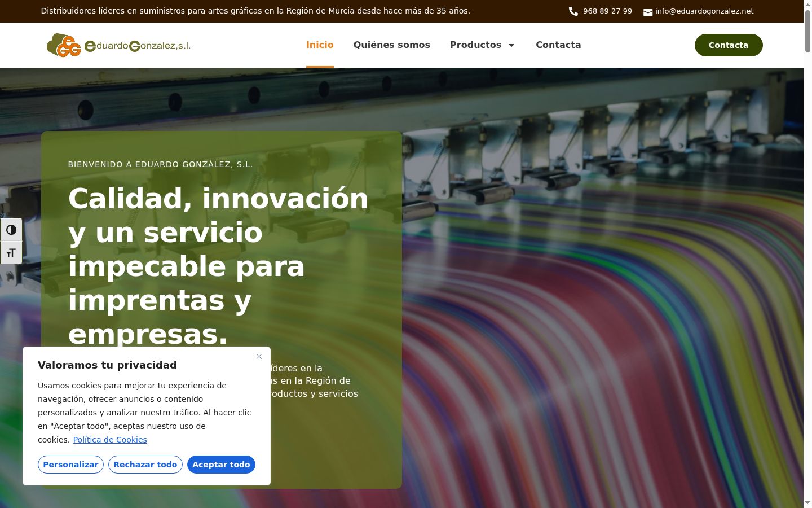This screenshot has width=812, height=508.
Task: Click the "BIENVENIDO A EDUARDO GONZÁLEZ, S.L." text
Action: 161,164
